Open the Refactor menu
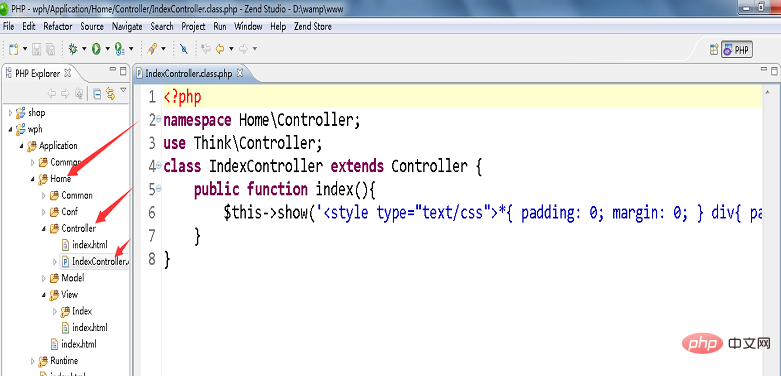Image resolution: width=781 pixels, height=376 pixels. [x=58, y=26]
